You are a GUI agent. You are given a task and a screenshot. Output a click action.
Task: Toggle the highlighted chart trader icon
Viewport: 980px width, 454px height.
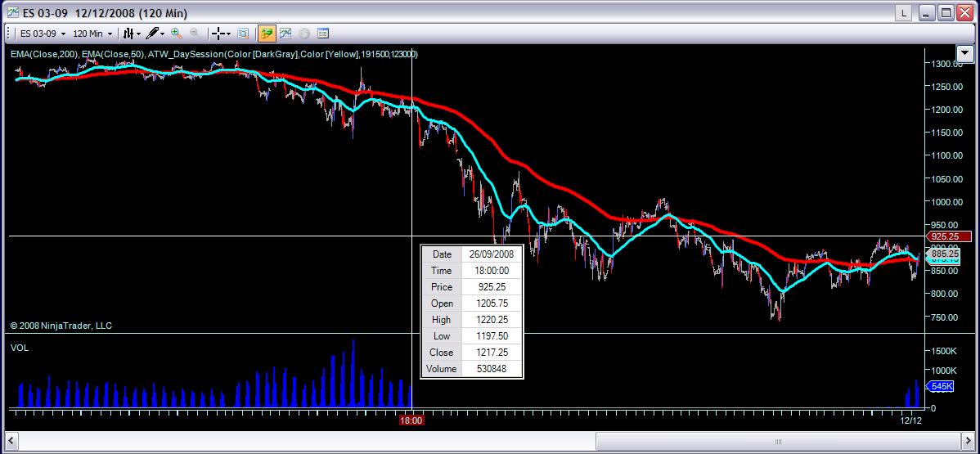(267, 34)
